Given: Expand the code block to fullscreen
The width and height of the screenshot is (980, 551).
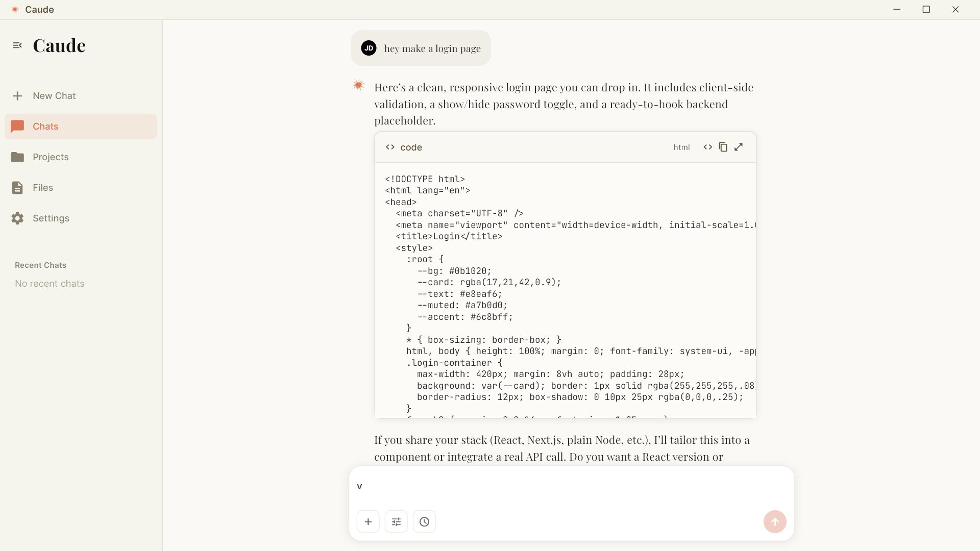Looking at the screenshot, I should click(x=739, y=147).
